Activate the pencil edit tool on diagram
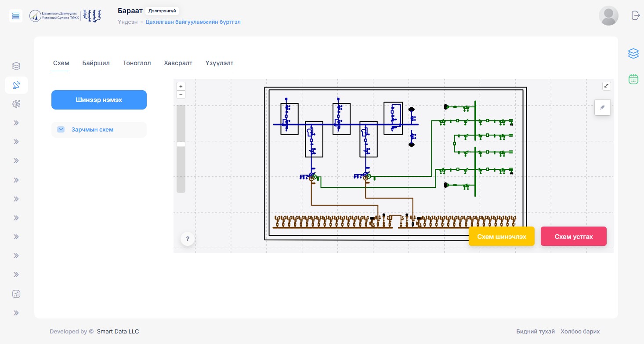 602,107
